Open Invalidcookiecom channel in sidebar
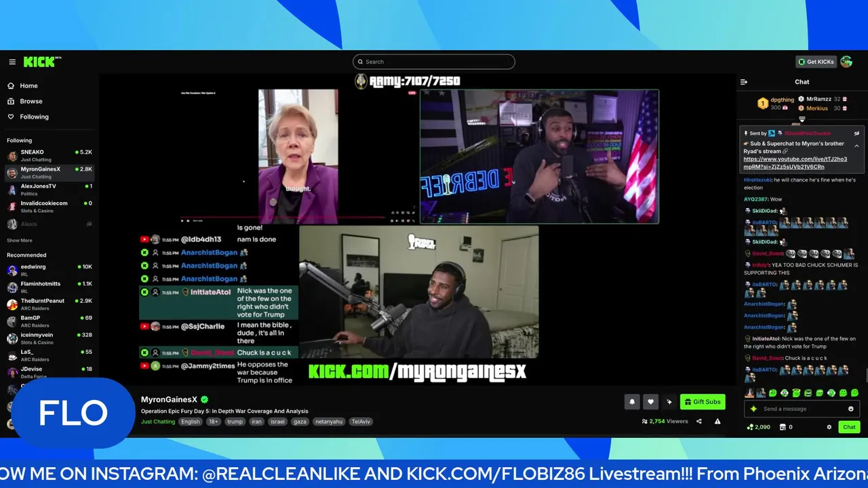Screen dimensions: 868x488 50,207
